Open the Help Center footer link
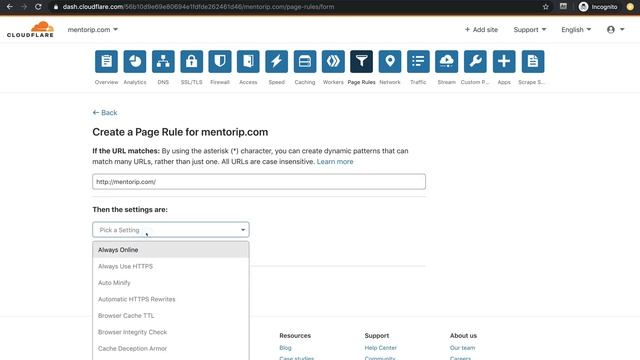Viewport: 640px width, 360px height. point(380,348)
